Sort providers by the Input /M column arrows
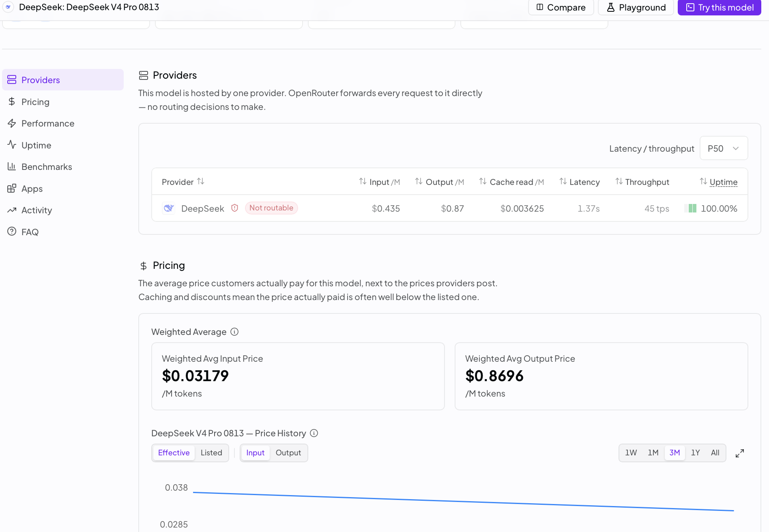Image resolution: width=769 pixels, height=532 pixels. [x=363, y=181]
